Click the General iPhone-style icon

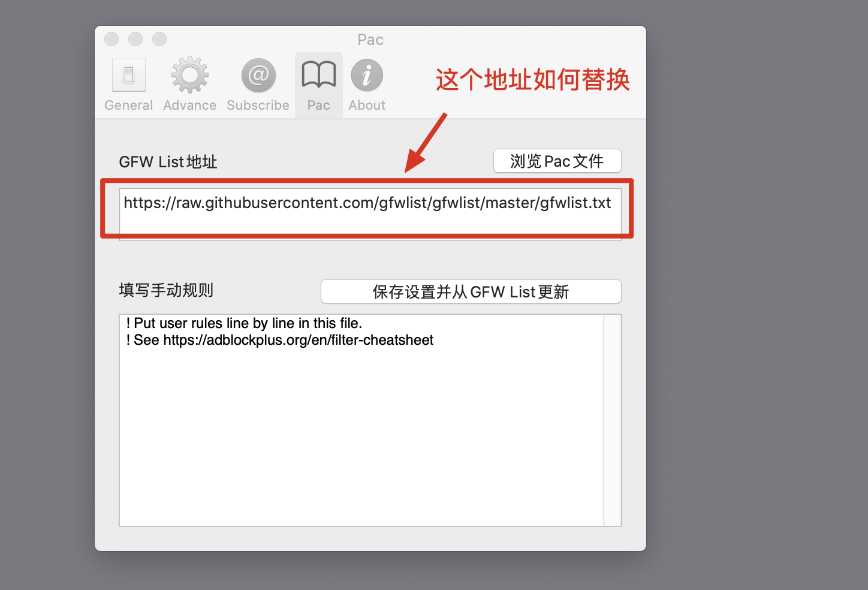point(128,74)
